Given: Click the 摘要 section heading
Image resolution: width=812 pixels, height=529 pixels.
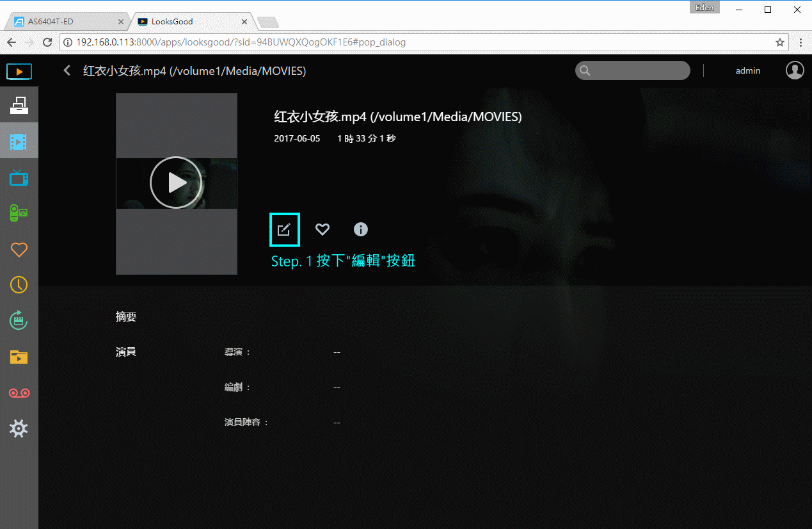Looking at the screenshot, I should tap(126, 317).
